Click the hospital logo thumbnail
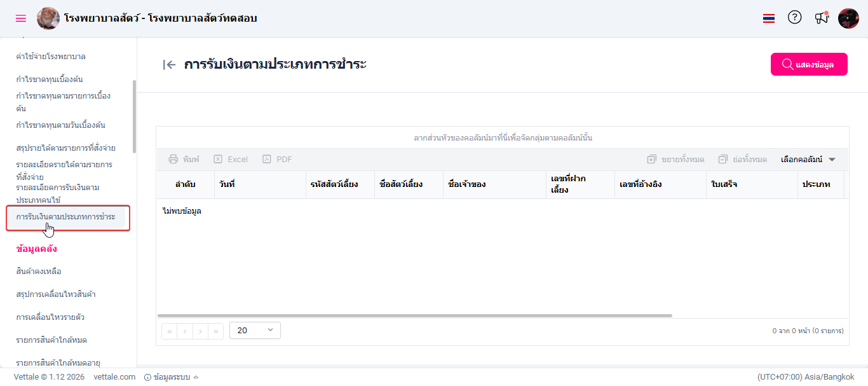 click(x=48, y=18)
